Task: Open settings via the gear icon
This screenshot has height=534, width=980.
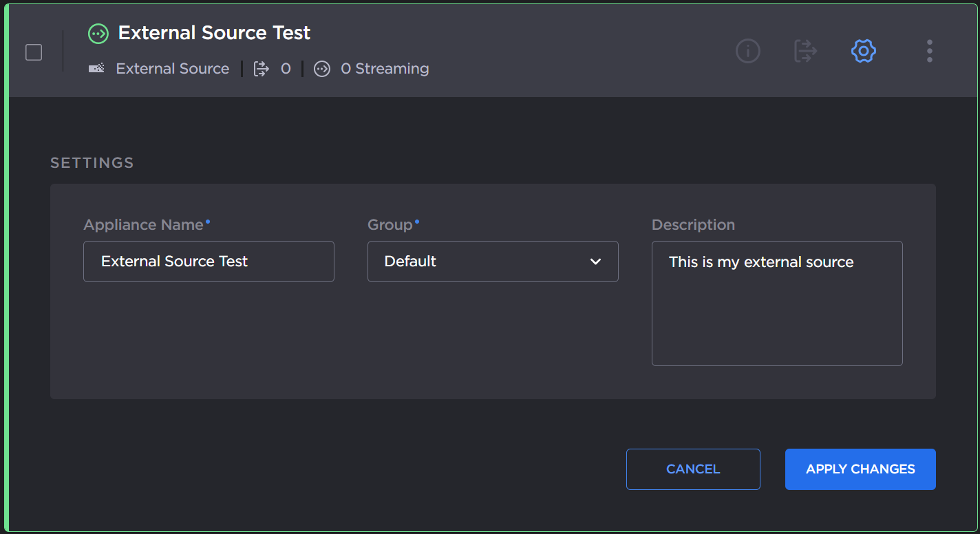Action: coord(863,51)
